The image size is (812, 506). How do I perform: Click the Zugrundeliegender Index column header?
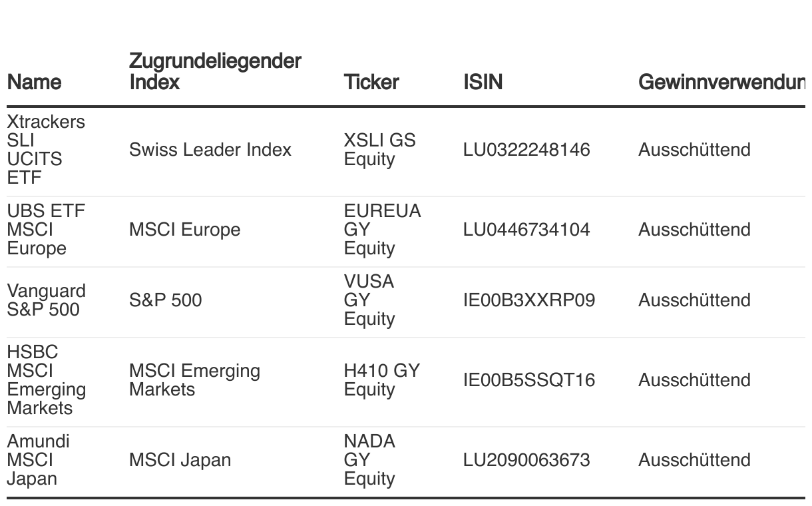[x=215, y=71]
